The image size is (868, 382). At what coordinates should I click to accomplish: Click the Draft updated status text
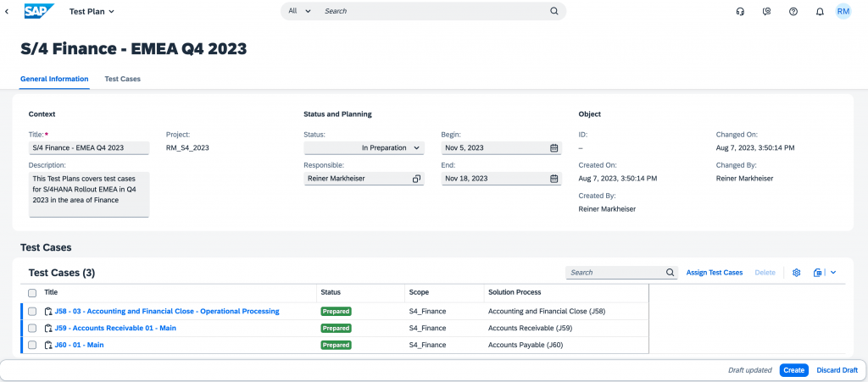click(x=751, y=370)
